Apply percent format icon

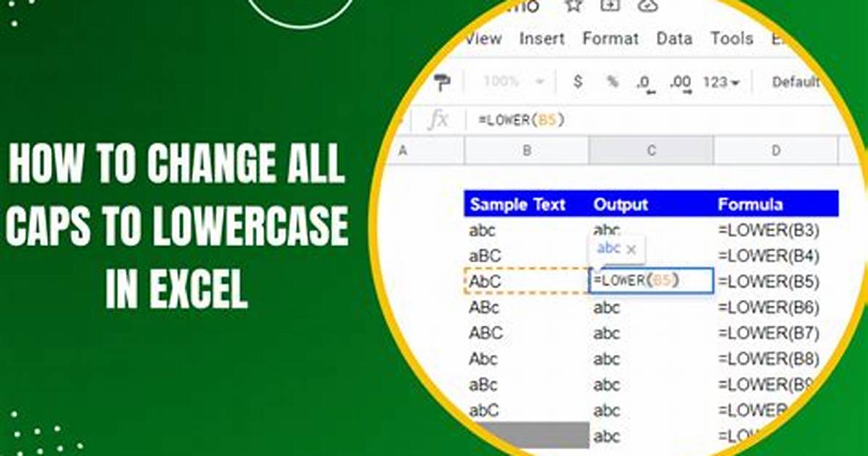click(613, 82)
